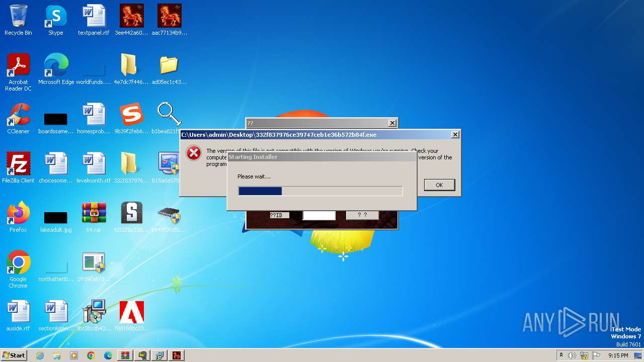Open Chrome from the taskbar
Viewport: 644px width, 362px height.
[91, 355]
